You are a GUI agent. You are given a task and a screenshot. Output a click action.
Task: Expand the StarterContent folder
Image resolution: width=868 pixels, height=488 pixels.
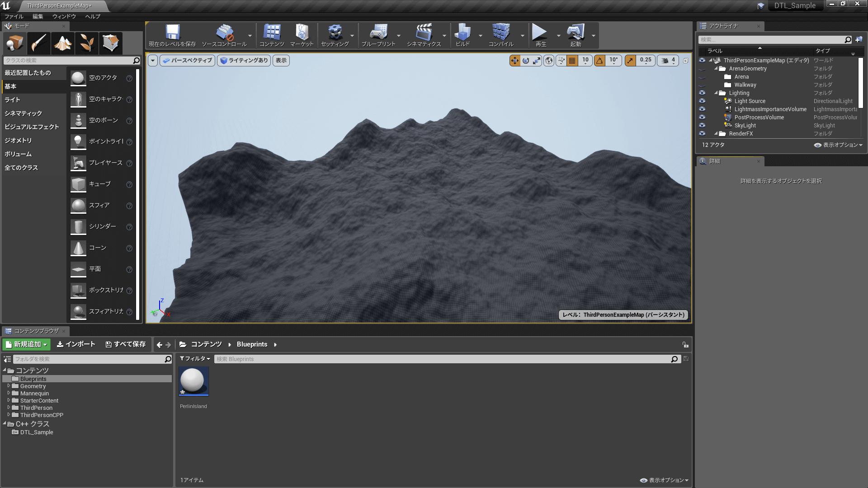9,400
